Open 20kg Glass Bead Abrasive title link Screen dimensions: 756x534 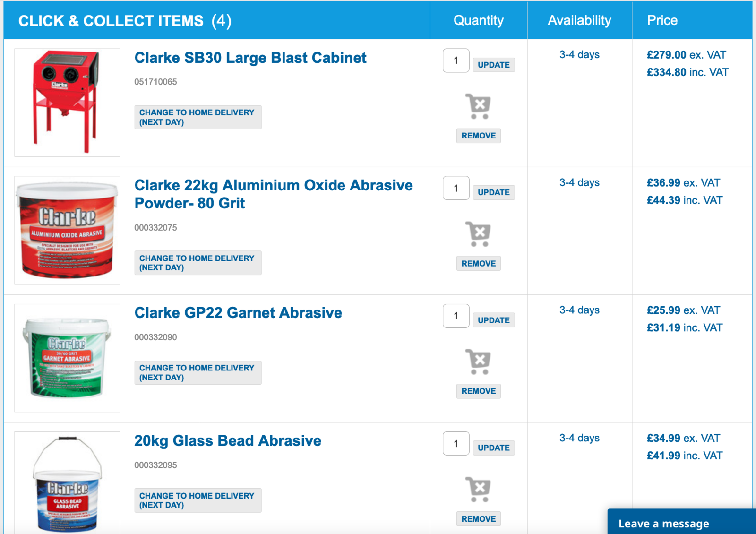pos(227,440)
